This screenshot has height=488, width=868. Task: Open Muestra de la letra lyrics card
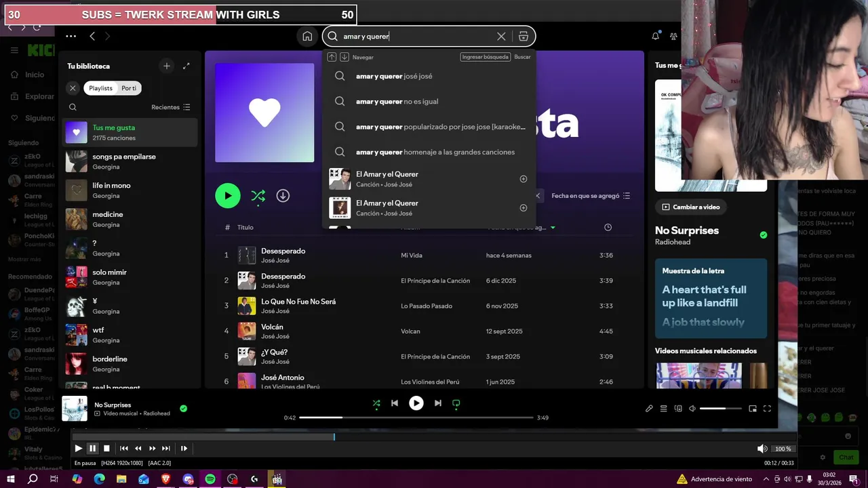711,298
